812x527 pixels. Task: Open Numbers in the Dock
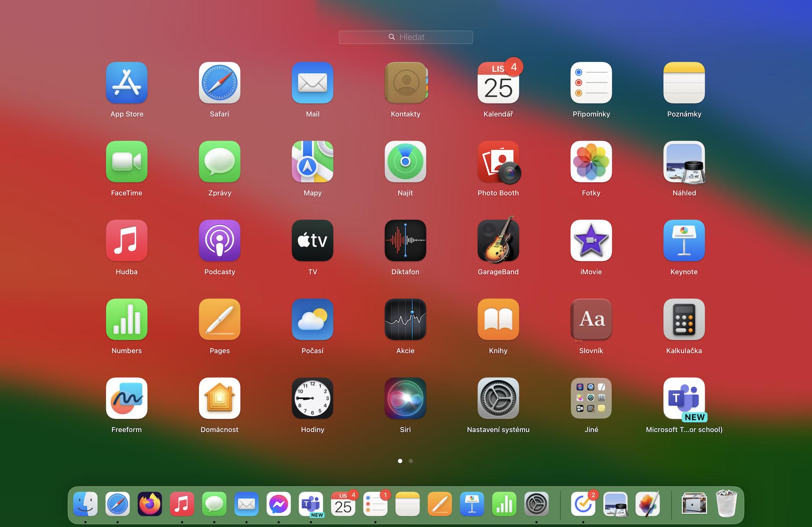[x=504, y=504]
